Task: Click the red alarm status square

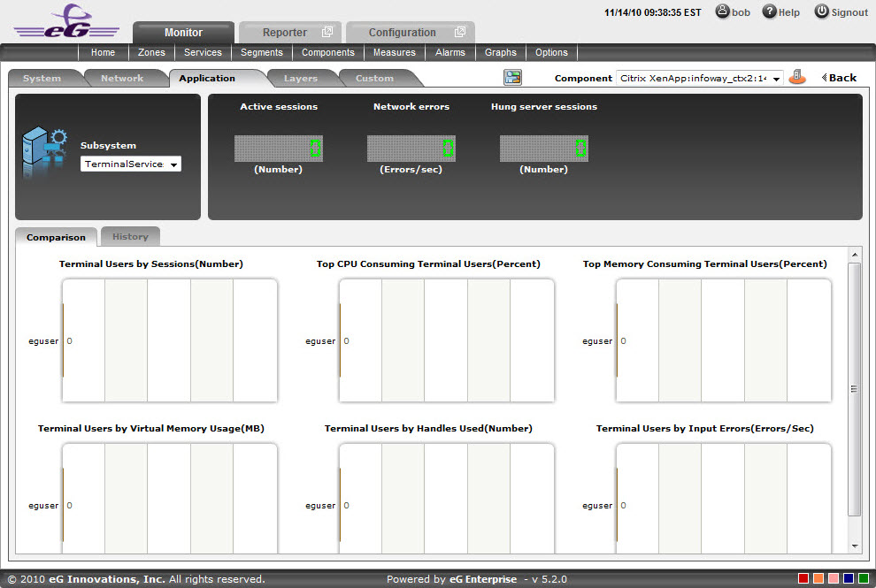Action: (x=803, y=578)
